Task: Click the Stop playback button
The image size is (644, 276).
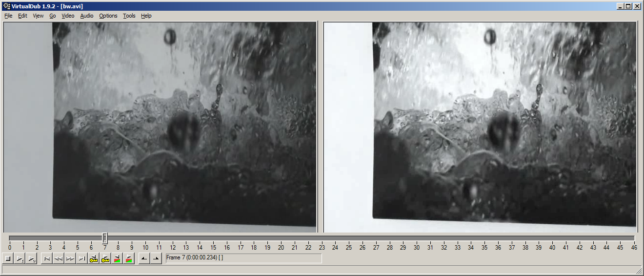Action: click(8, 259)
